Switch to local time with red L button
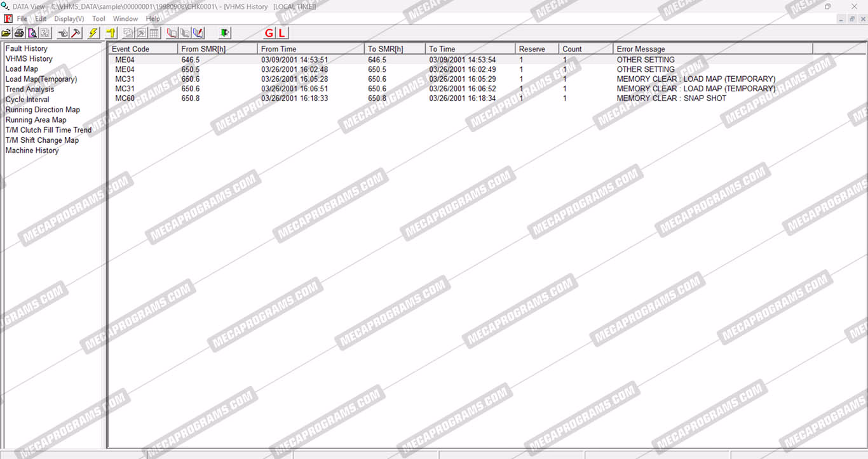Image resolution: width=868 pixels, height=459 pixels. tap(281, 33)
